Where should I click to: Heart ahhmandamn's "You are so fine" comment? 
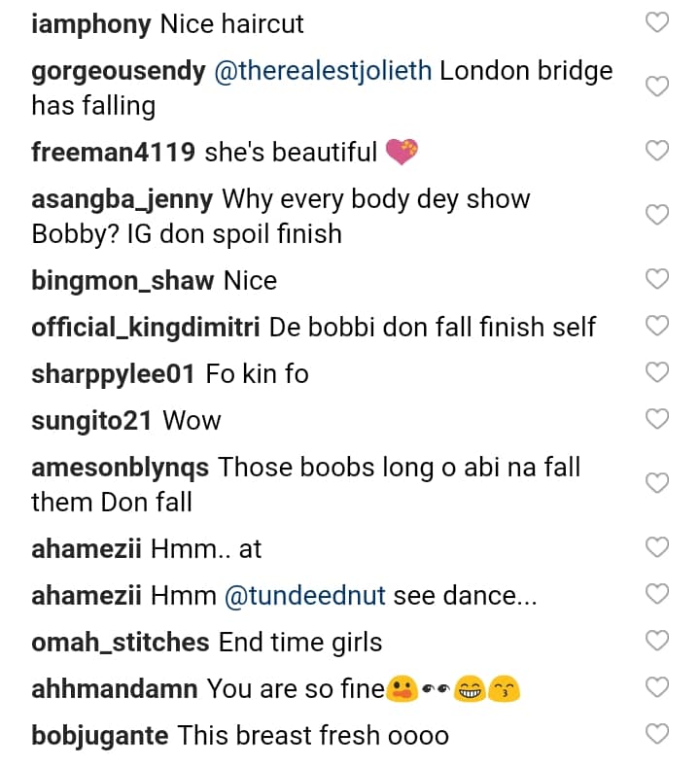[x=658, y=687]
